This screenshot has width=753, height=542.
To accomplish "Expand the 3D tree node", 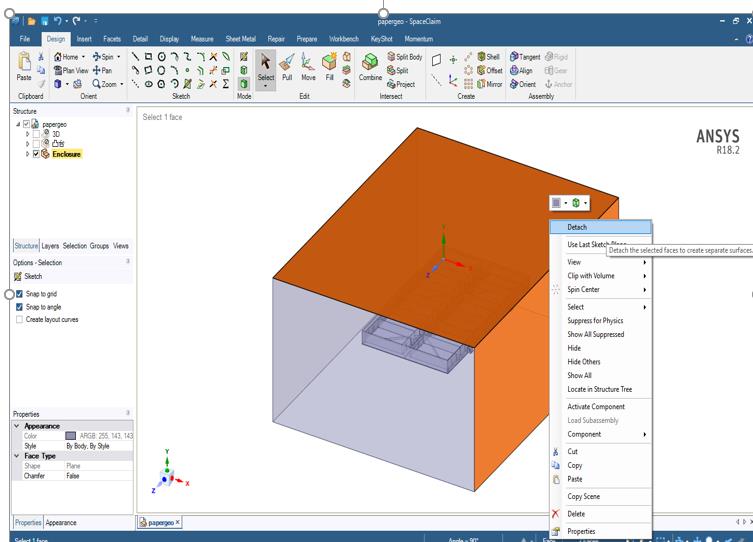I will (x=27, y=134).
